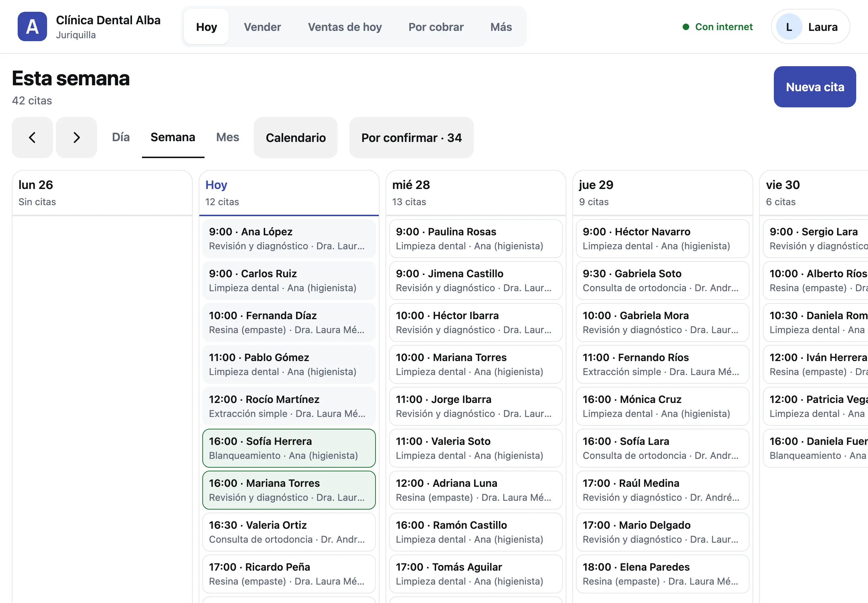Open Ana López 9:00 appointment
The width and height of the screenshot is (868, 603).
pyautogui.click(x=289, y=239)
